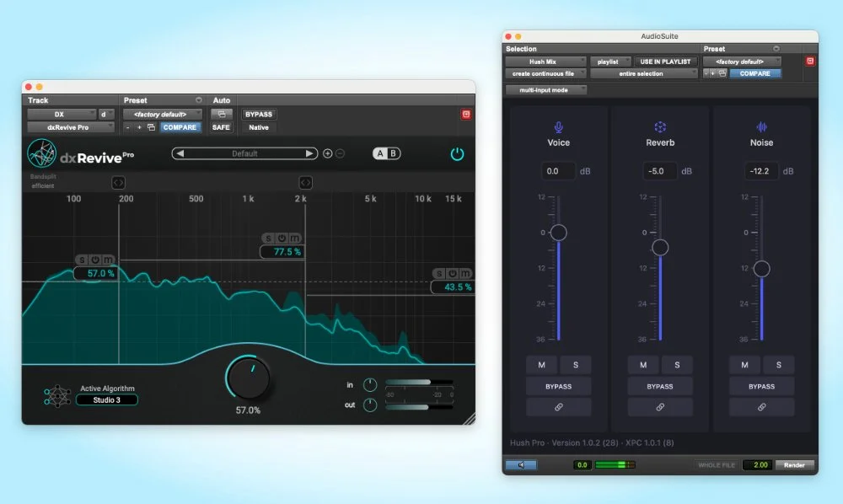This screenshot has height=504, width=843.
Task: Click the dxRevive Pro logo icon
Action: 41,153
